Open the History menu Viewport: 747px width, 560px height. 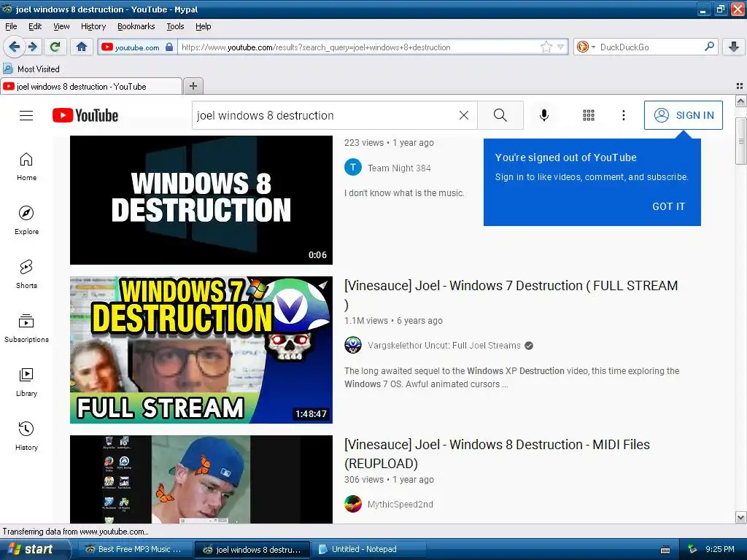(x=93, y=26)
